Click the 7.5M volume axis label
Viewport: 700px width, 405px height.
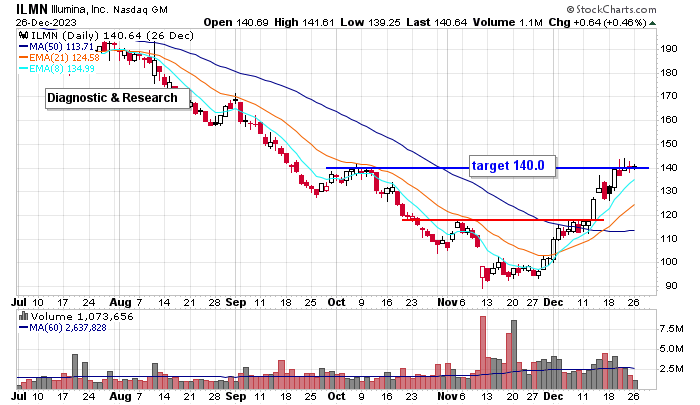[671, 329]
